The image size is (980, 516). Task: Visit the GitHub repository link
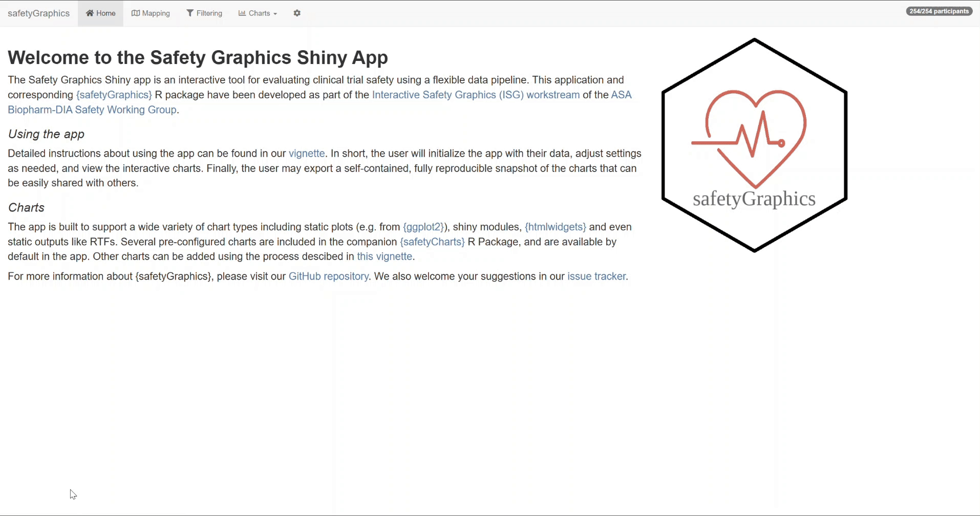tap(329, 276)
